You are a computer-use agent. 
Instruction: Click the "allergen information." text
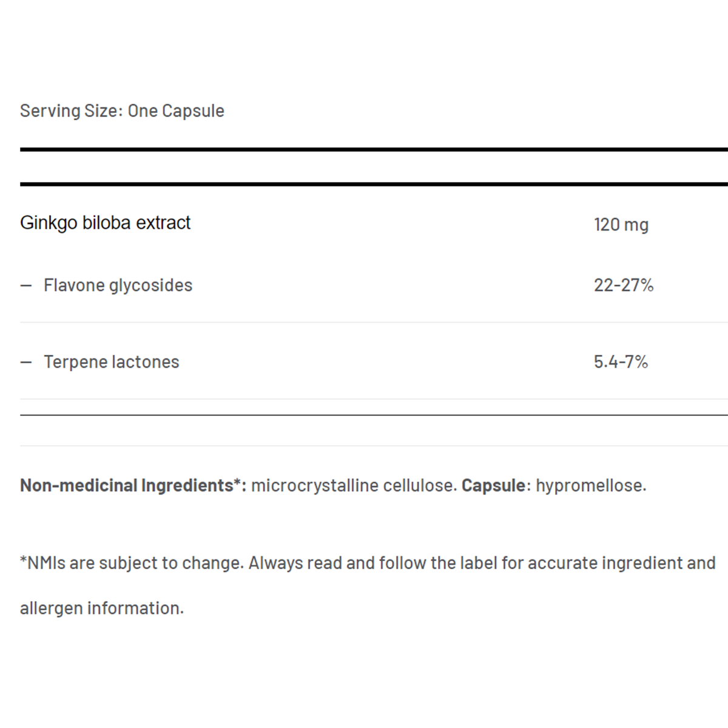(x=101, y=608)
